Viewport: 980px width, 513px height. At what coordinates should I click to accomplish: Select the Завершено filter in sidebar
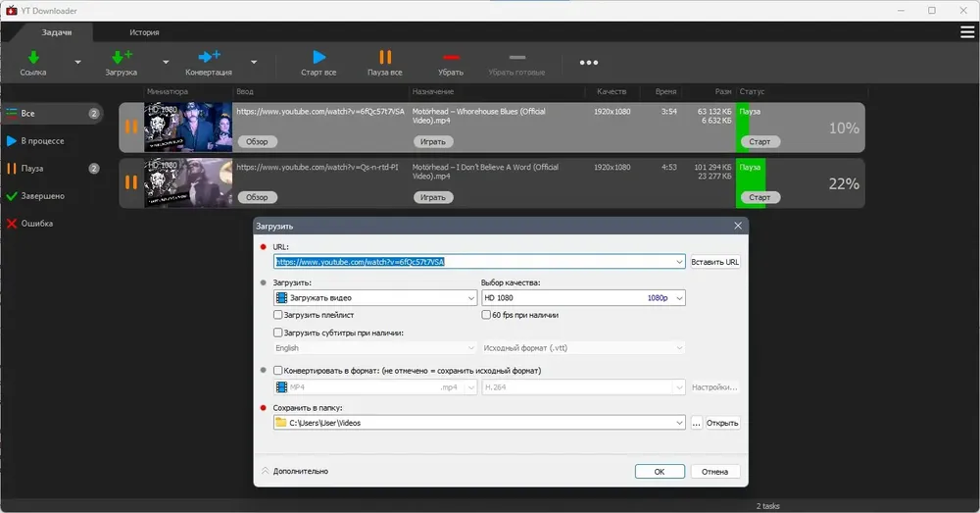click(42, 196)
